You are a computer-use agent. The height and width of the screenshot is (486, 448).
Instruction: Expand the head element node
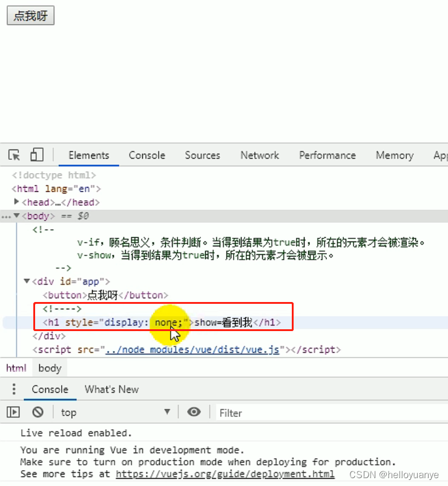(16, 202)
